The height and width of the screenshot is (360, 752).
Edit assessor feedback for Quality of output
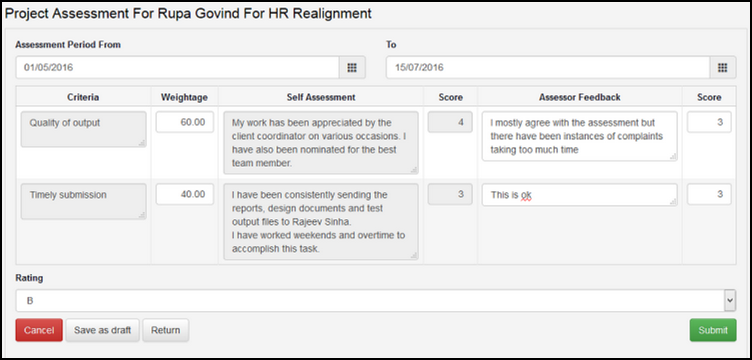(x=579, y=136)
